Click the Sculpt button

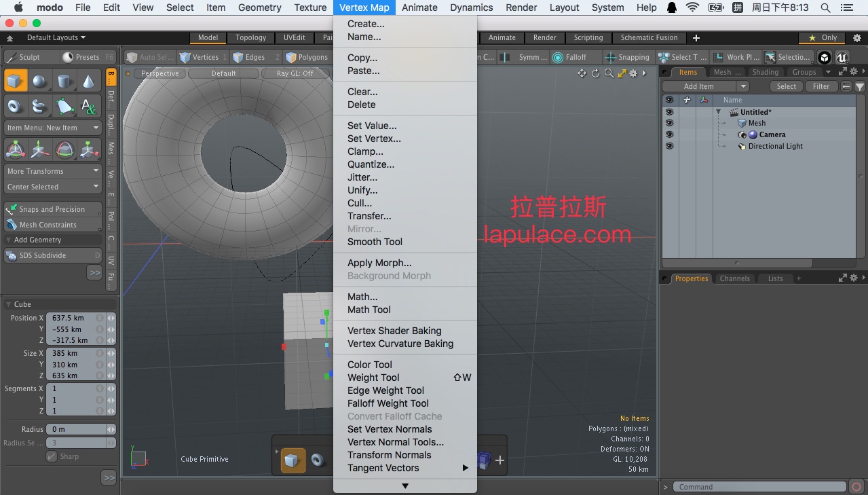pos(30,57)
